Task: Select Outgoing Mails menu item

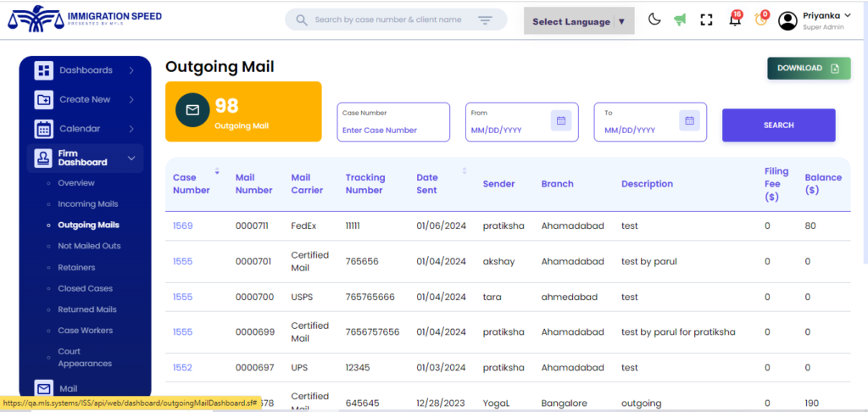Action: tap(88, 225)
